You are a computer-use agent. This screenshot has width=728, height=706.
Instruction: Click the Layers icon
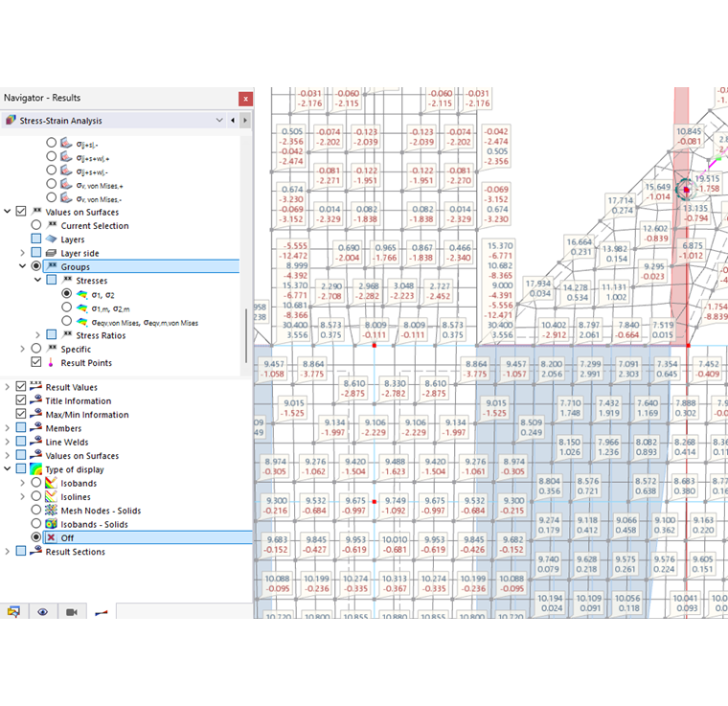51,239
